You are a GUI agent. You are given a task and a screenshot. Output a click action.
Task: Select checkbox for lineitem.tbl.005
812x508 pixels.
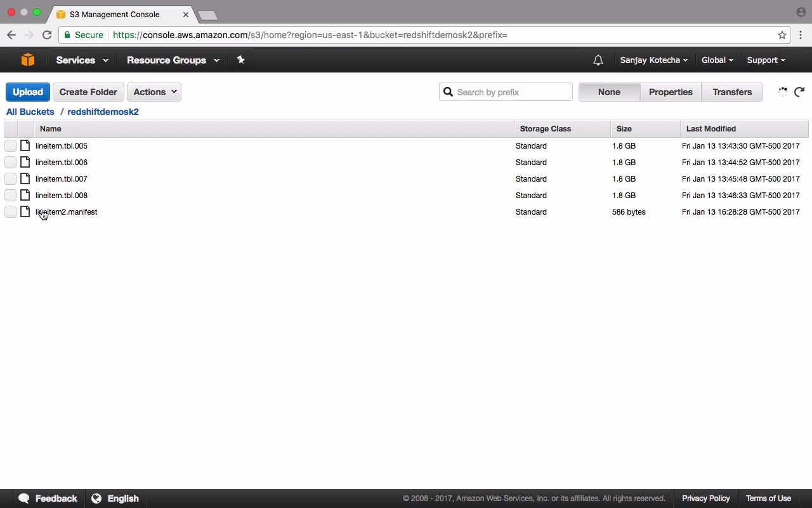pyautogui.click(x=10, y=145)
